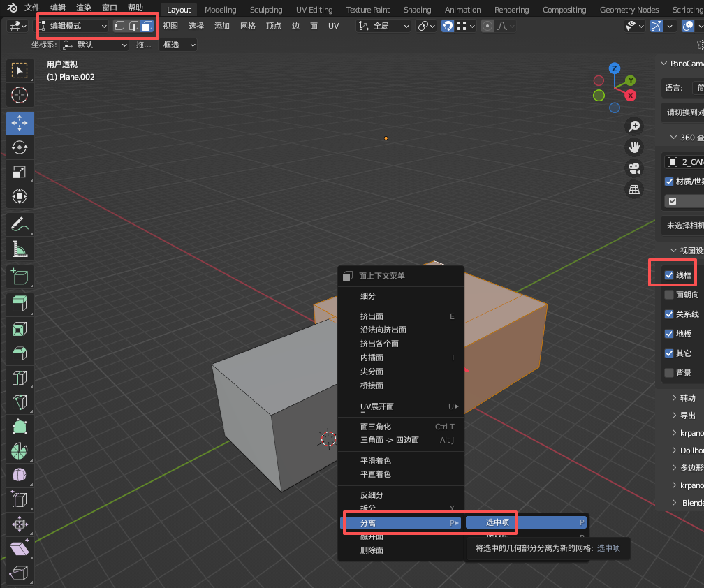The height and width of the screenshot is (588, 704).
Task: Switch to face select mode icon
Action: (x=147, y=26)
